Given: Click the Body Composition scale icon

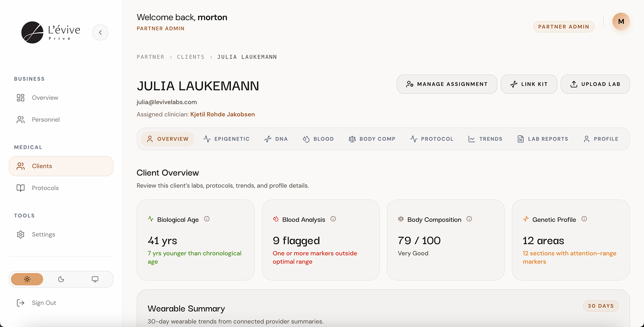Looking at the screenshot, I should (x=401, y=219).
